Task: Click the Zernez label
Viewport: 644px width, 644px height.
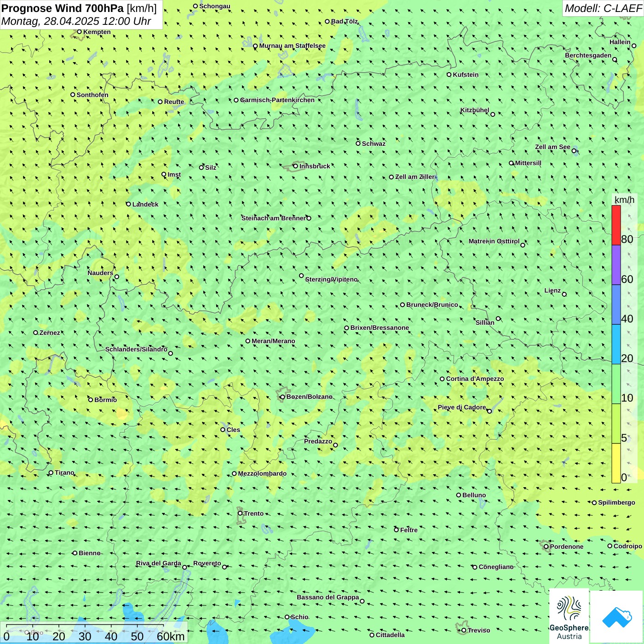Action: coord(49,333)
